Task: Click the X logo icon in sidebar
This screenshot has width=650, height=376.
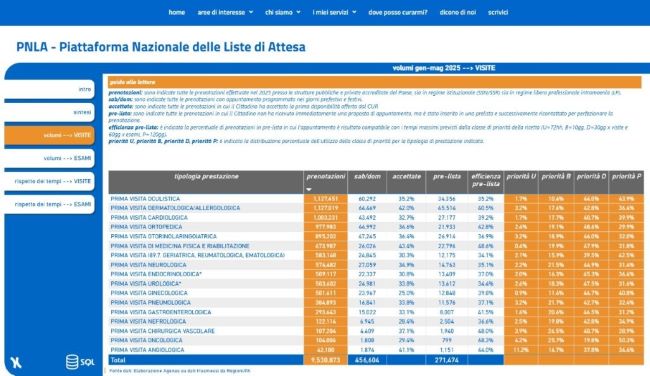Action: (x=16, y=362)
